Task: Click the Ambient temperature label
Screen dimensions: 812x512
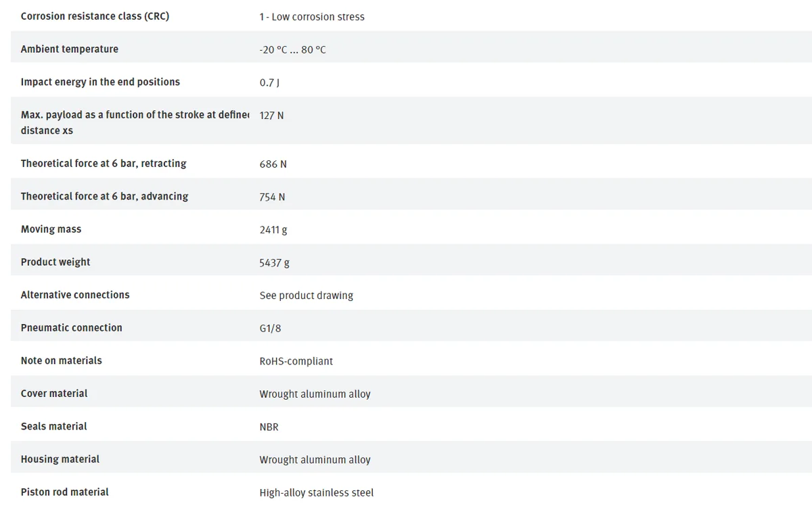Action: tap(70, 49)
